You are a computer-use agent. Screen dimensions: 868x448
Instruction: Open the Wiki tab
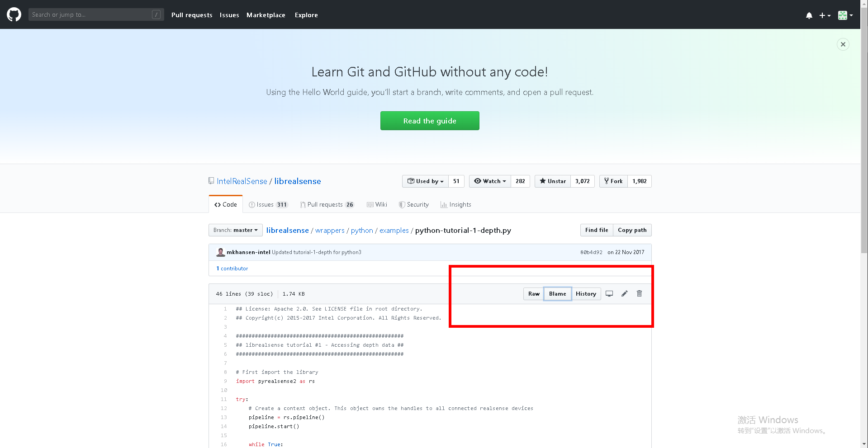click(377, 204)
